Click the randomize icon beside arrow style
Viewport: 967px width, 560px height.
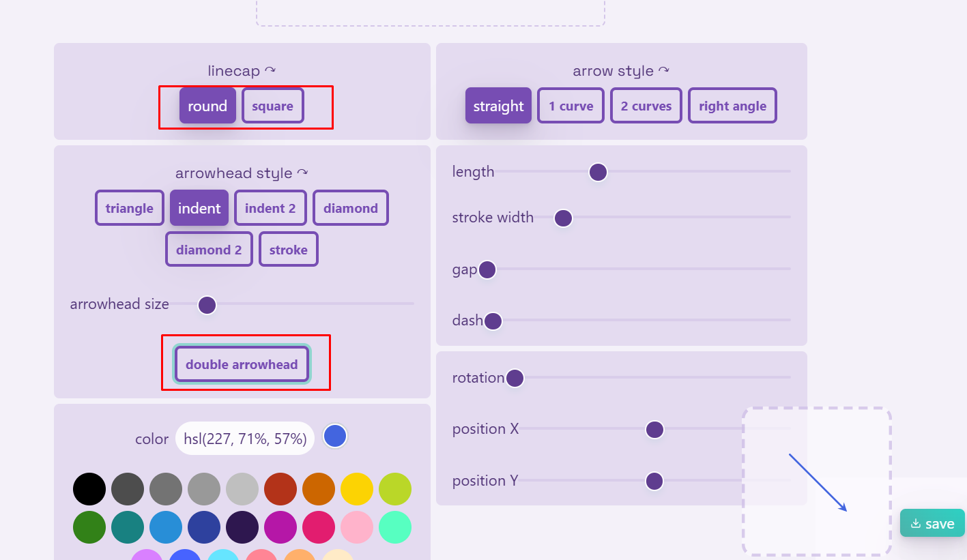coord(664,70)
